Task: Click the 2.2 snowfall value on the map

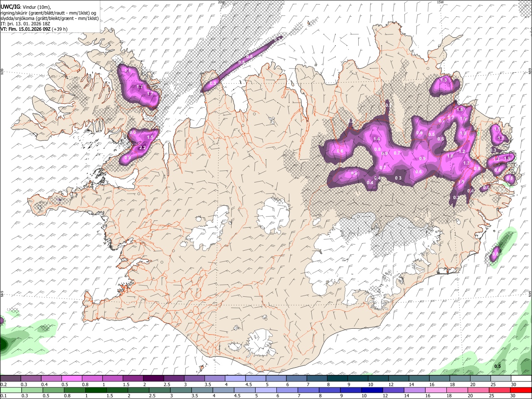Action: click(x=142, y=148)
